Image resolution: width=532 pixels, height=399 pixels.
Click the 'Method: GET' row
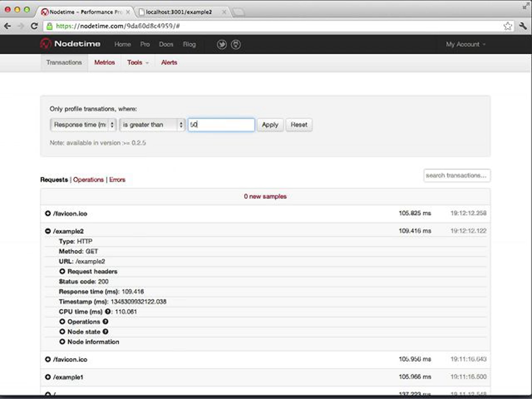(266, 251)
